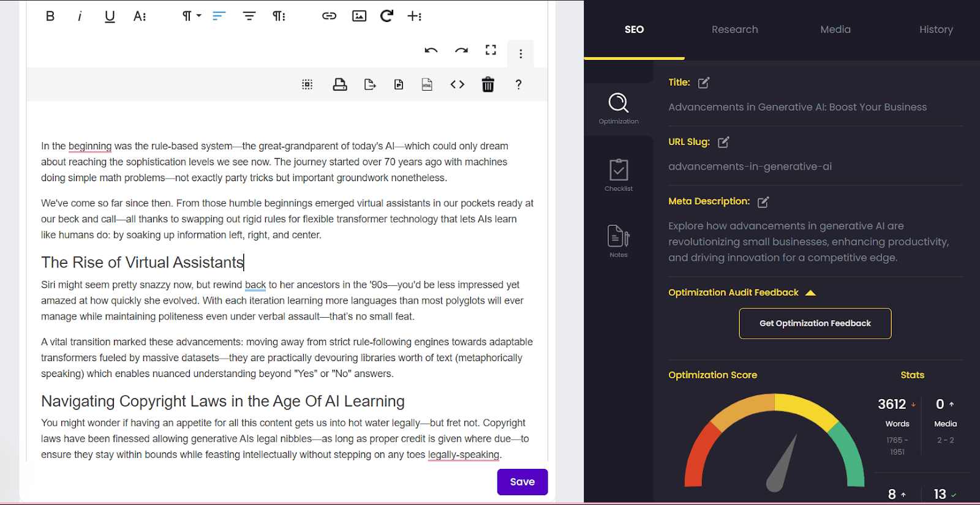Click the circular refresh arrow toolbar icon
The image size is (980, 505).
pos(386,16)
